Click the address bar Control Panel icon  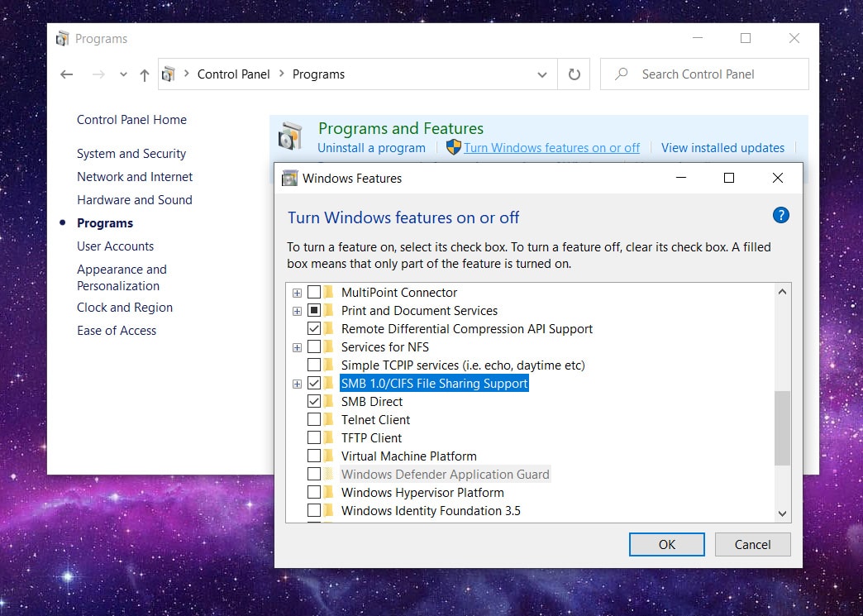pos(169,74)
